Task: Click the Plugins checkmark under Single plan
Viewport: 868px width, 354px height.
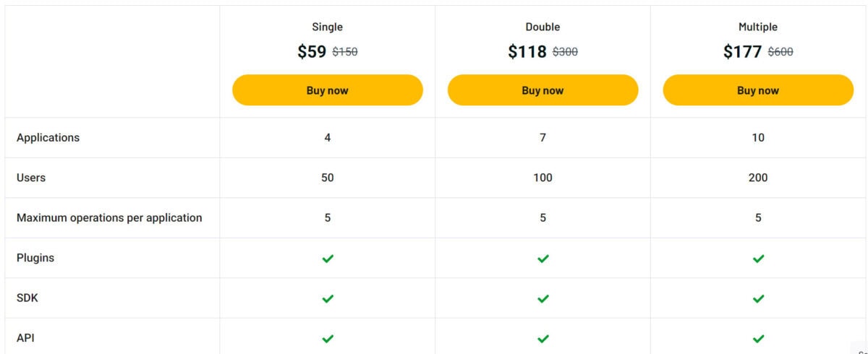Action: tap(328, 258)
